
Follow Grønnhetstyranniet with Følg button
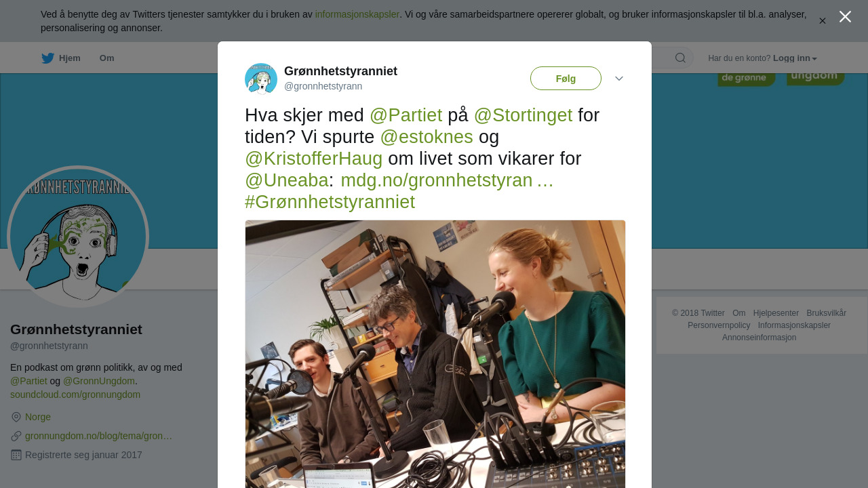pos(566,79)
